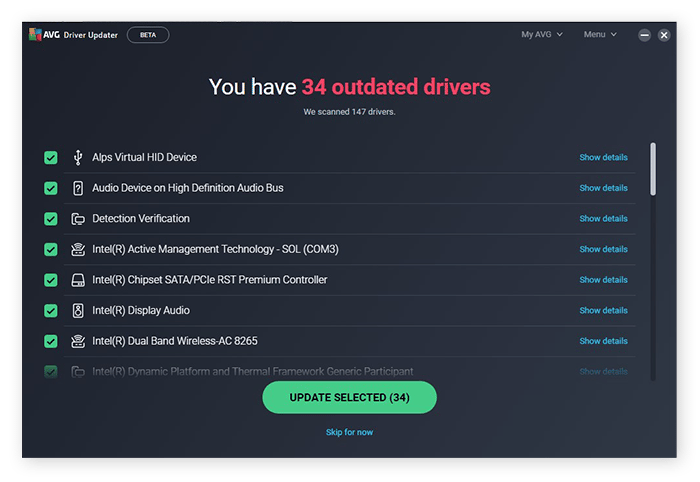This screenshot has height=482, width=700.
Task: Uncheck Audio Device on High Definition Audio Bus
Action: click(x=51, y=188)
